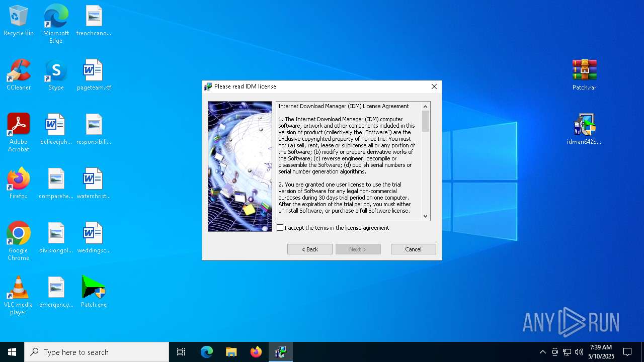Select Microsoft Edge desktop shortcut

pos(56,24)
